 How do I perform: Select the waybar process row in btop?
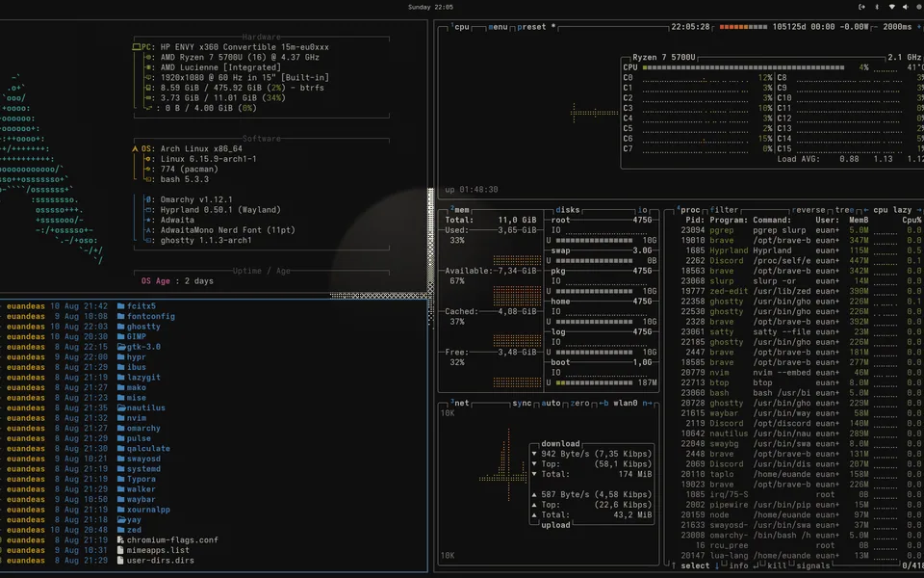(x=800, y=413)
